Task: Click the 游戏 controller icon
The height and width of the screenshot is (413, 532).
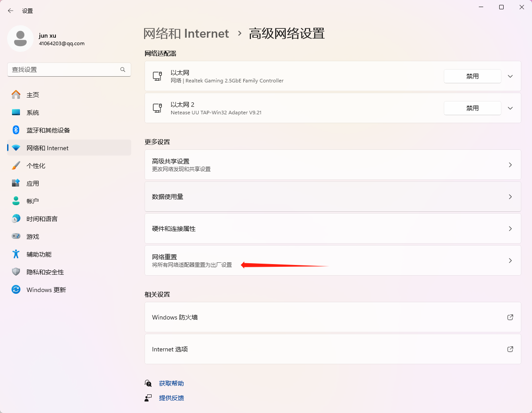Action: tap(16, 237)
